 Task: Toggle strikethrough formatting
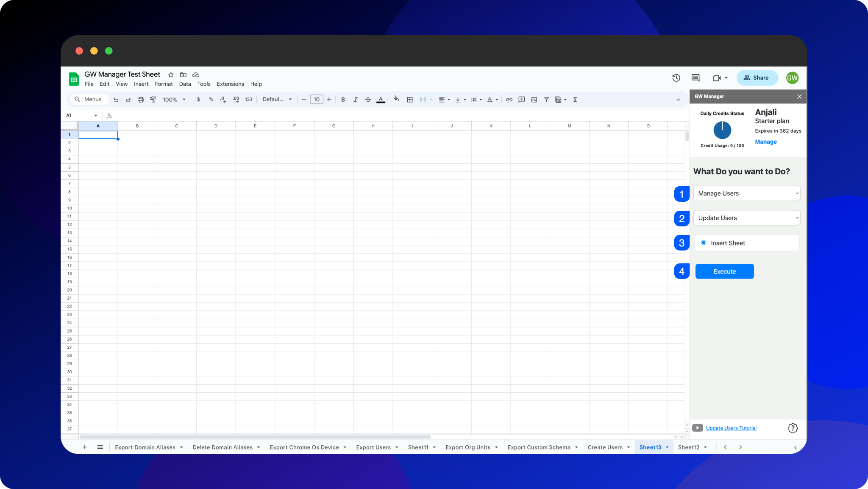368,100
